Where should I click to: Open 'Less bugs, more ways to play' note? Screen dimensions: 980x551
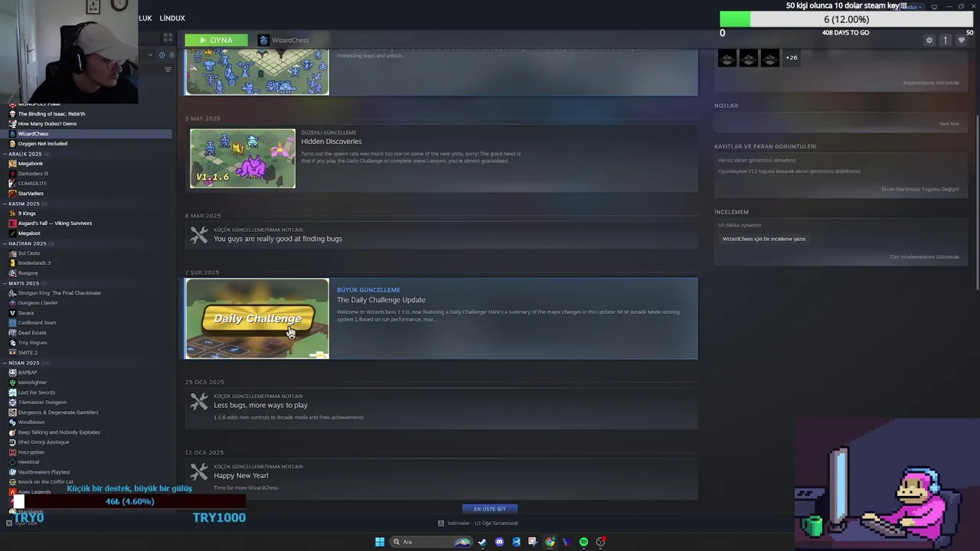(260, 406)
